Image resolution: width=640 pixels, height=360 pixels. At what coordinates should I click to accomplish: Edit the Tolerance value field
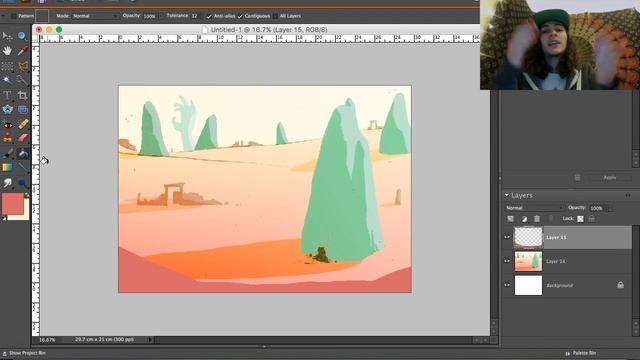(x=195, y=16)
